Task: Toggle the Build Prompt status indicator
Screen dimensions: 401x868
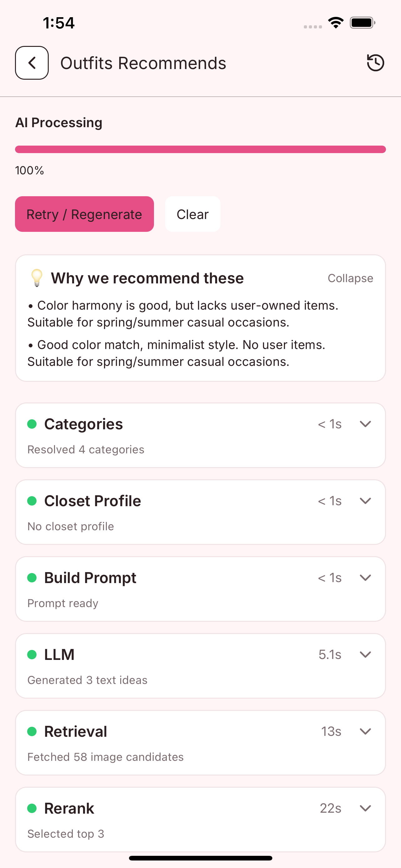Action: point(32,577)
